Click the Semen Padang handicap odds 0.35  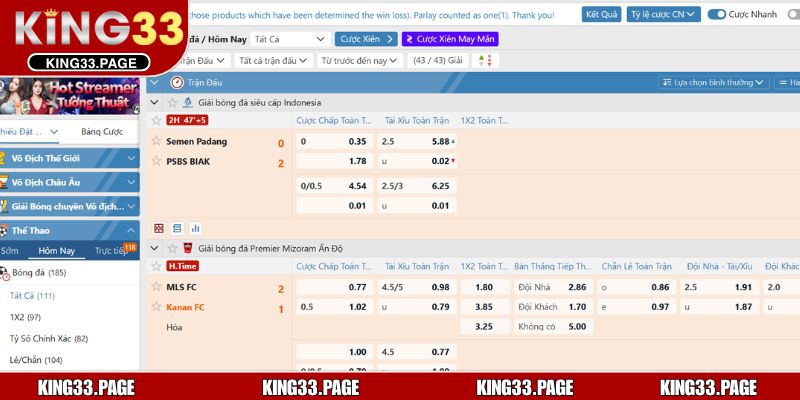pyautogui.click(x=335, y=141)
